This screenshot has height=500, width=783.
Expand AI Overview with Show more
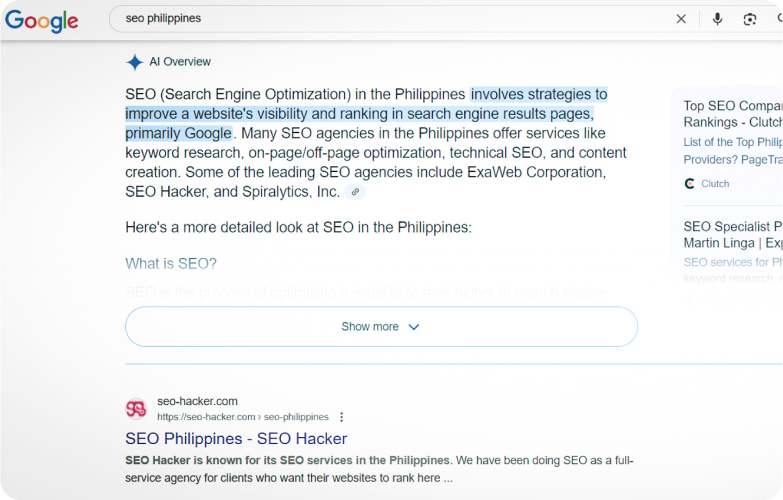point(381,327)
